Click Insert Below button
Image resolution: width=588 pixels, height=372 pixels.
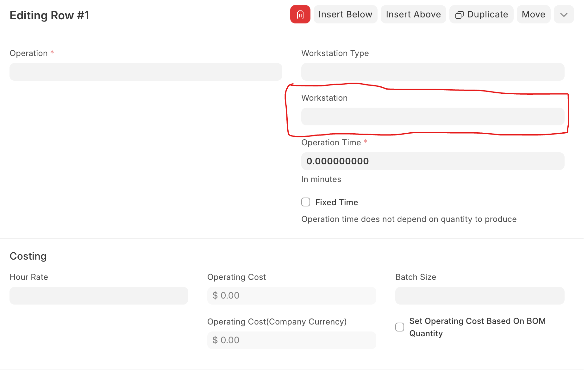[345, 15]
